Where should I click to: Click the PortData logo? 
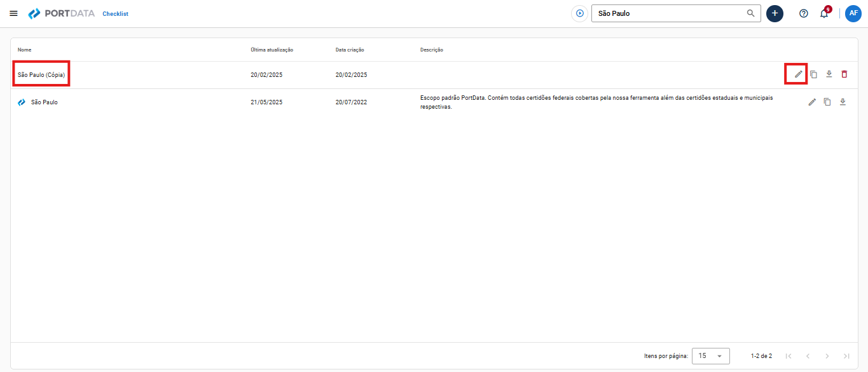[62, 13]
